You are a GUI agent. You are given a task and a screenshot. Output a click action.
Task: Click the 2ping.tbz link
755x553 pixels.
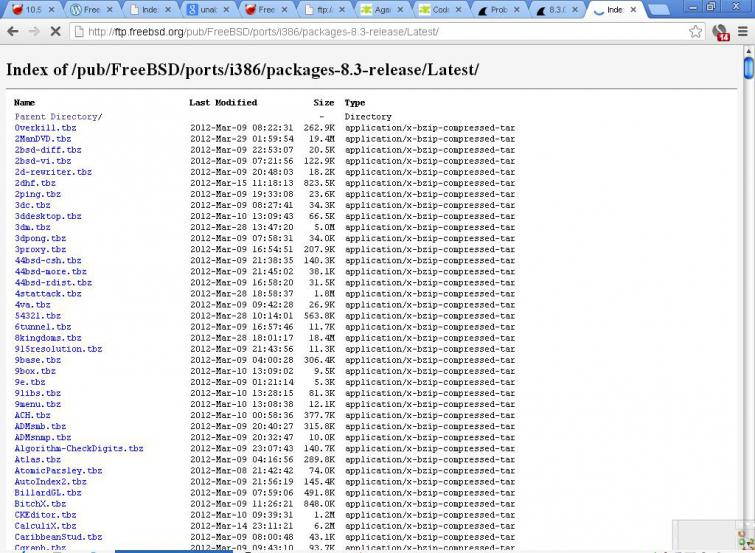pos(38,194)
